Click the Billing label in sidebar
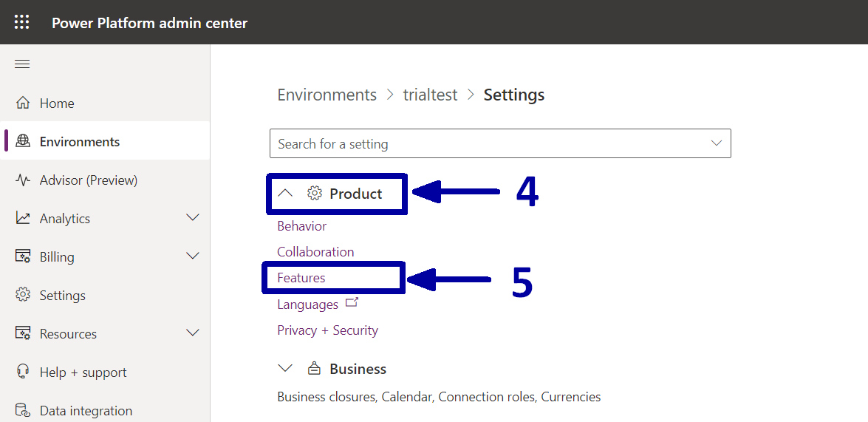 57,257
